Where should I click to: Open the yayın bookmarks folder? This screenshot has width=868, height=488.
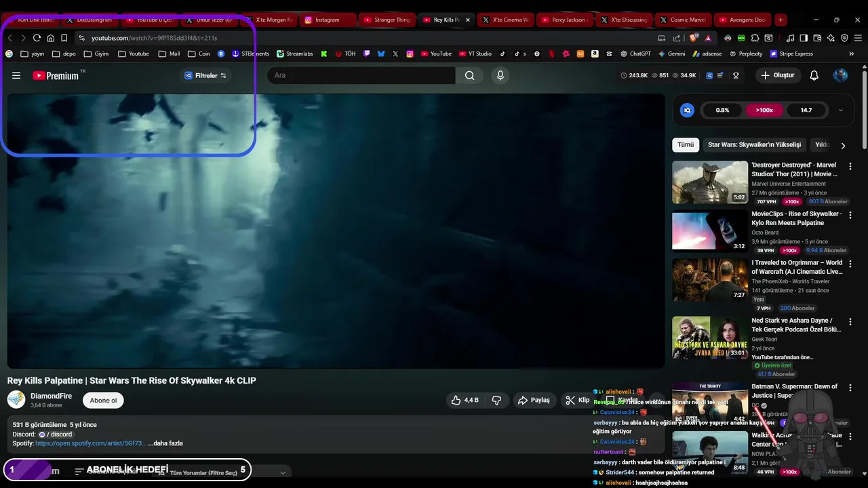coord(33,54)
